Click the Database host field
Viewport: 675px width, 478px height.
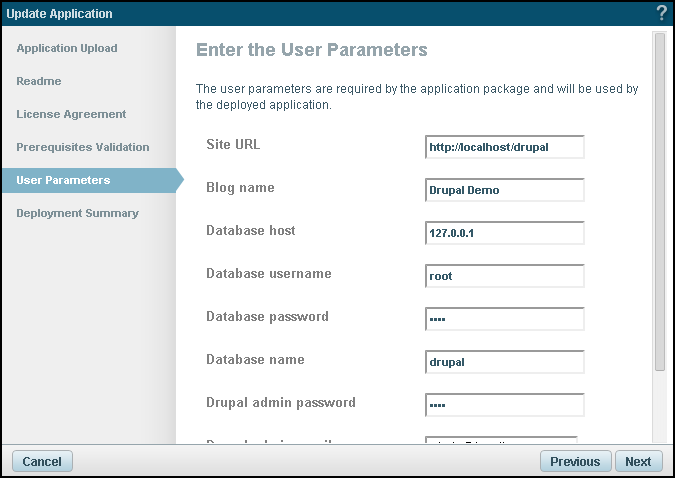tap(504, 233)
